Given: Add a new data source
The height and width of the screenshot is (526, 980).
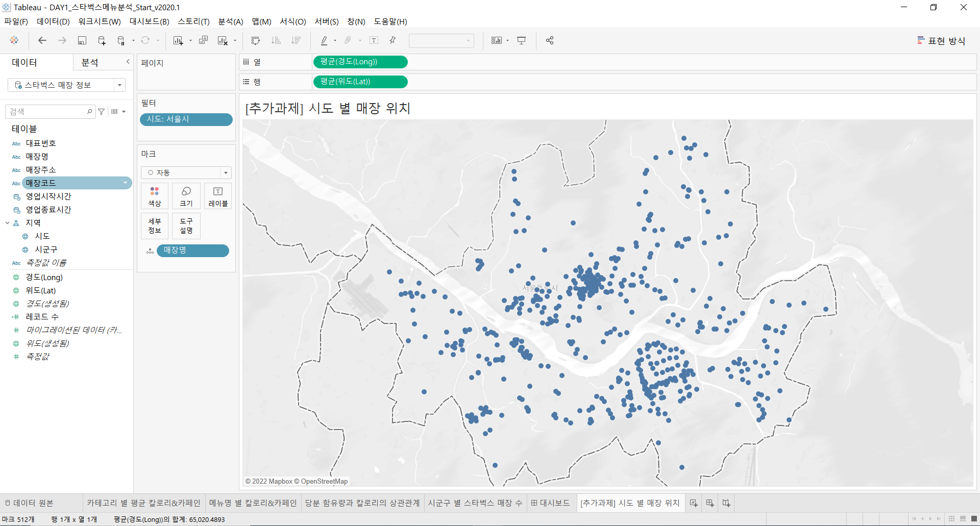Looking at the screenshot, I should click(102, 40).
